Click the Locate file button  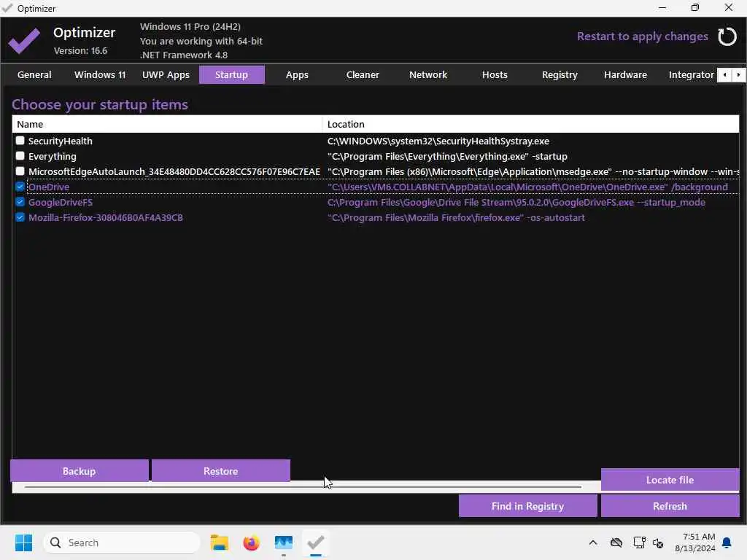(x=670, y=480)
